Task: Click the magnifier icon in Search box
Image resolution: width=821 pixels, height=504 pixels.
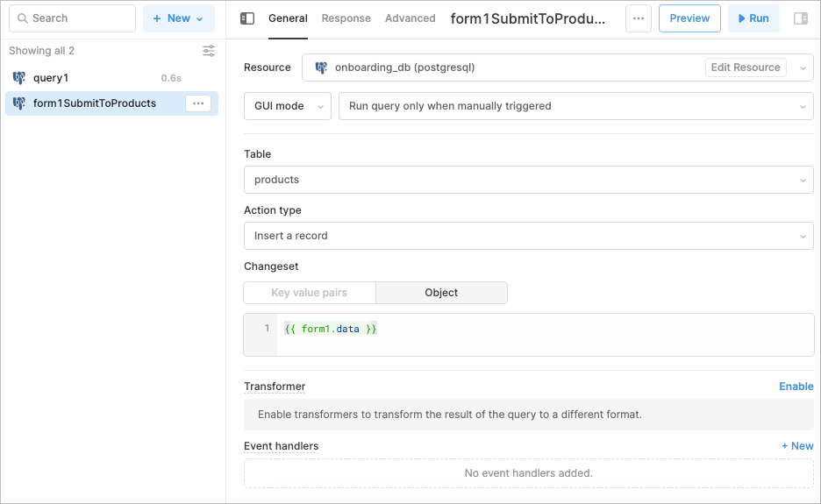Action: (x=23, y=18)
